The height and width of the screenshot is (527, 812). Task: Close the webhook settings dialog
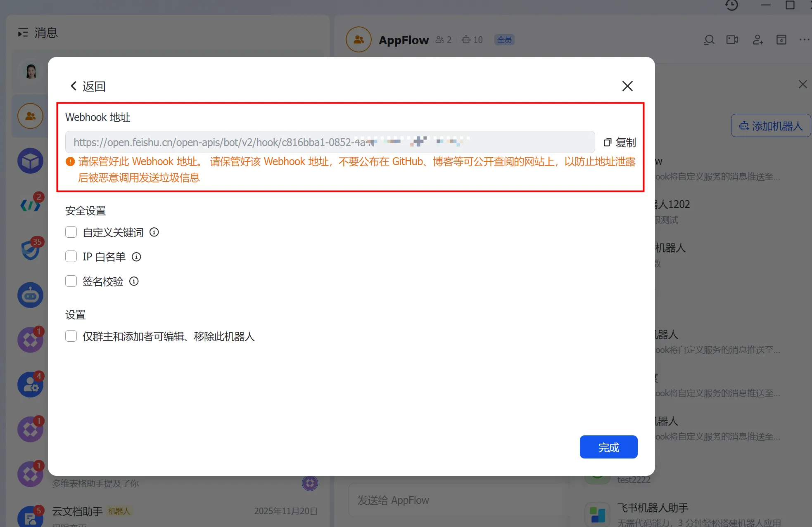(x=627, y=86)
